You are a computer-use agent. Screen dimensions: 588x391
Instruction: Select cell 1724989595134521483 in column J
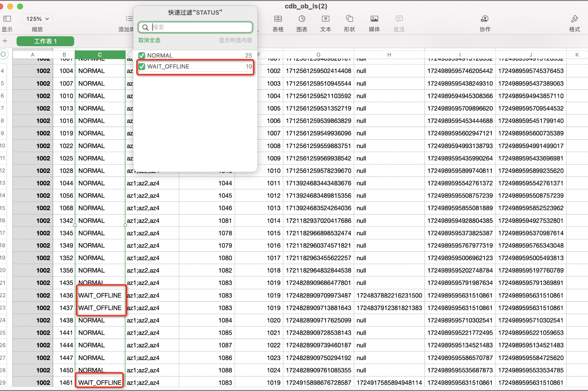[531, 345]
